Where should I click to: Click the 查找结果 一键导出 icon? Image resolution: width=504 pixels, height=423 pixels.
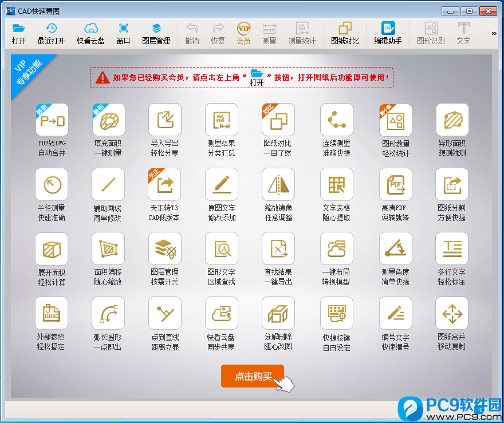(278, 249)
